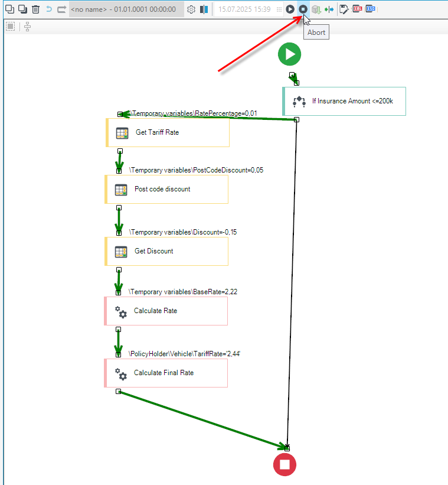Click the gears icon in Calculate Final Rate
Screen dimensions: 448x485
[x=121, y=374]
